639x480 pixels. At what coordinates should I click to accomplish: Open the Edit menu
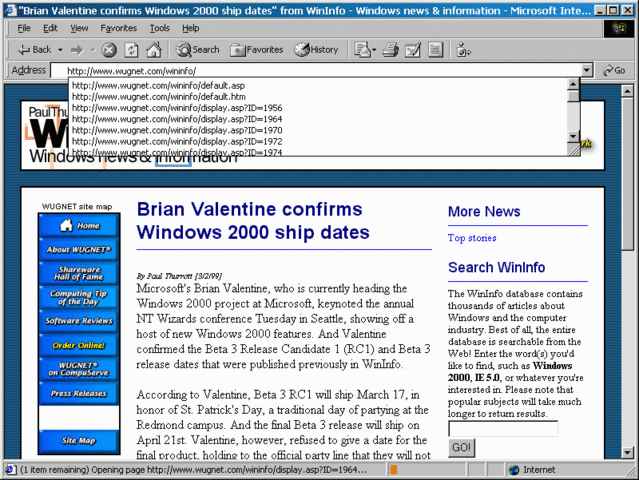point(50,28)
